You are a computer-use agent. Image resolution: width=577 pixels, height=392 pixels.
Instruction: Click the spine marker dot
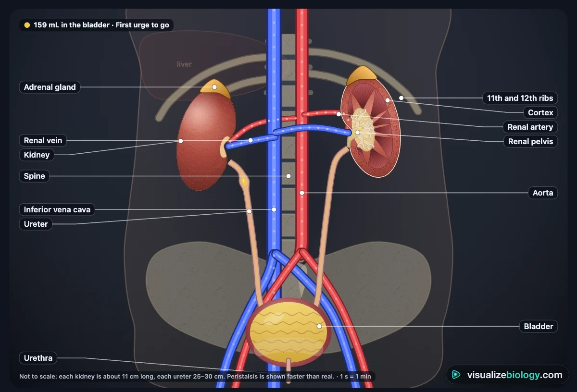288,176
